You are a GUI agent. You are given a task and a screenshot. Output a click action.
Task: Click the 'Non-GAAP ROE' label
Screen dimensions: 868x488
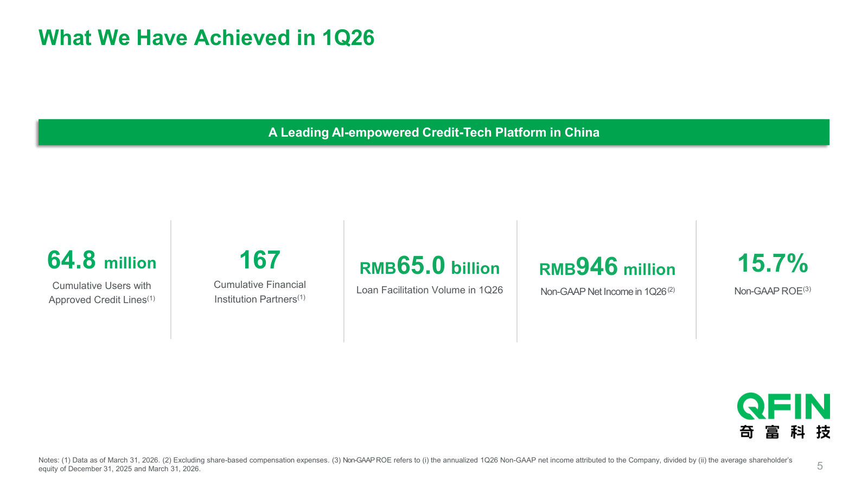click(x=773, y=291)
